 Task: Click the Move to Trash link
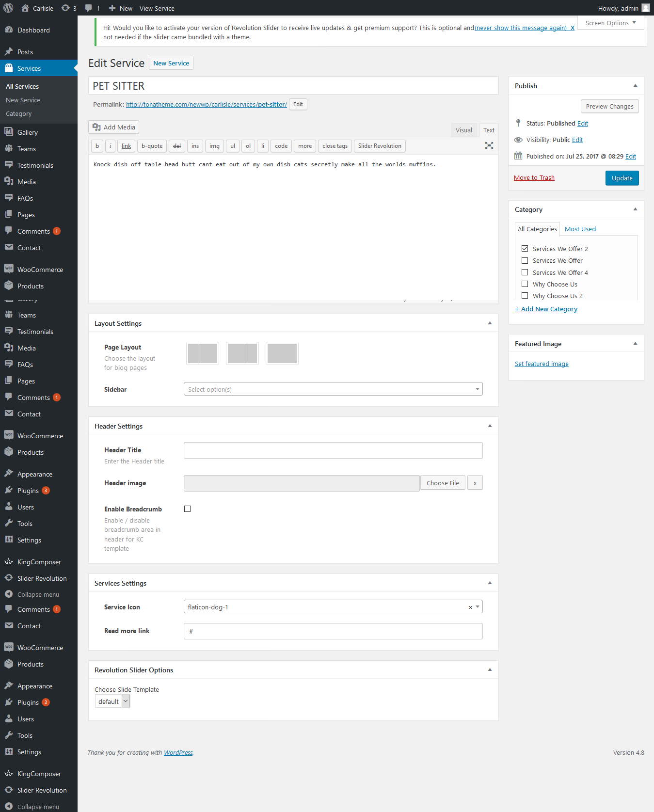[x=534, y=178]
